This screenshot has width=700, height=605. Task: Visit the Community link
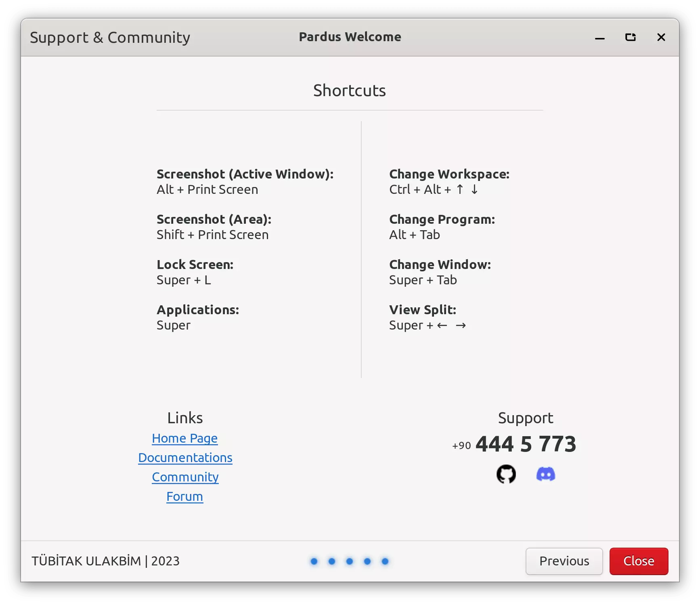[185, 477]
